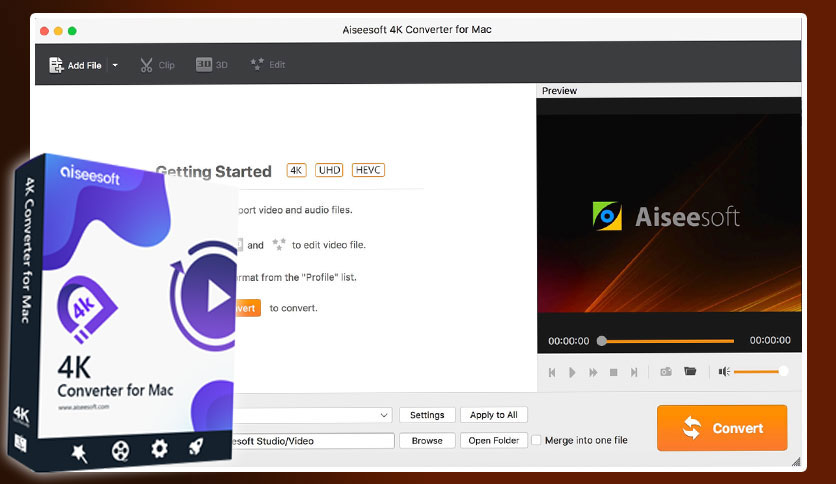
Task: Open the 3D settings tool
Action: click(x=212, y=64)
